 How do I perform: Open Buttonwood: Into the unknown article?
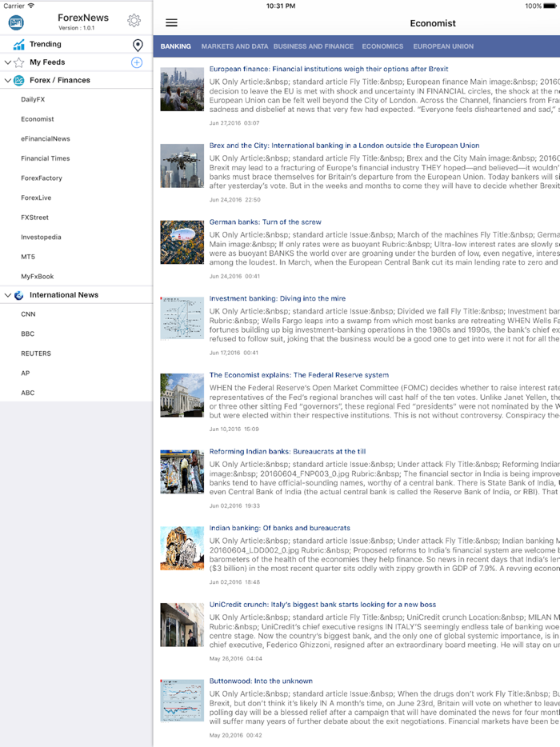(261, 681)
